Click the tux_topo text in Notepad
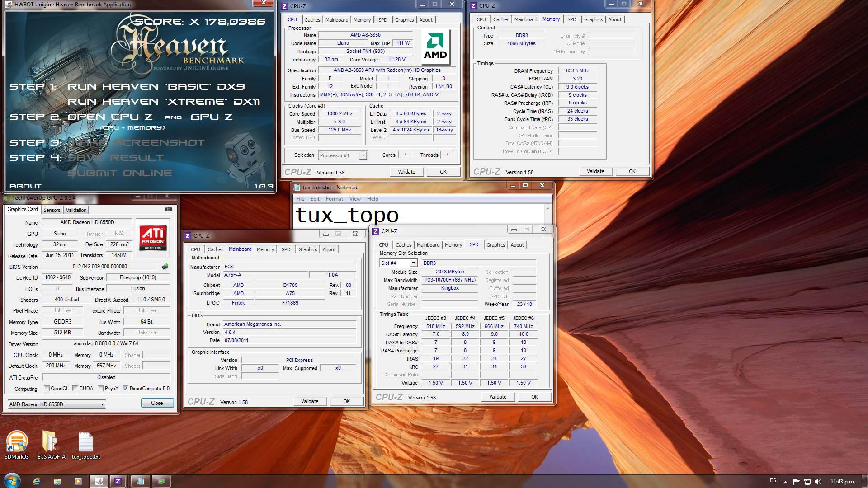 click(x=347, y=216)
